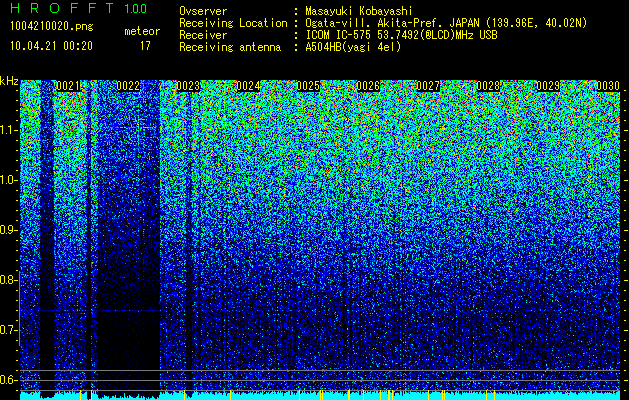
Task: Click the "Receiving antenna" label
Action: 230,47
